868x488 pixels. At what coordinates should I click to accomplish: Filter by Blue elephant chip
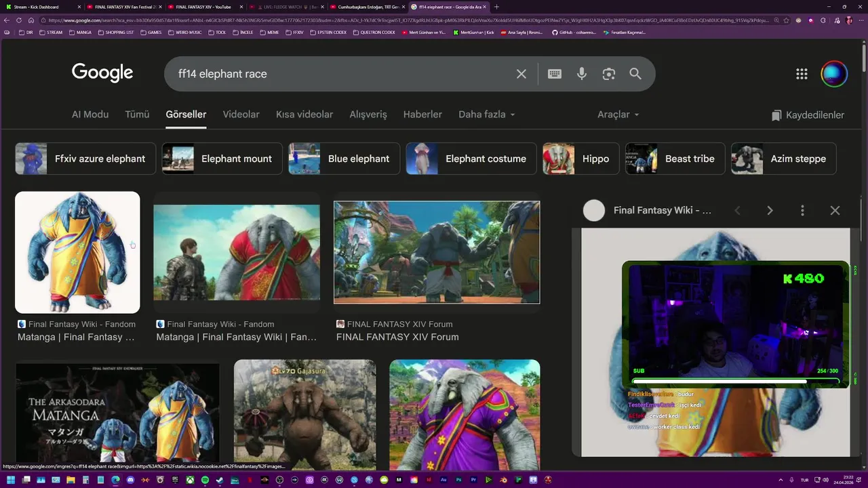coord(344,159)
